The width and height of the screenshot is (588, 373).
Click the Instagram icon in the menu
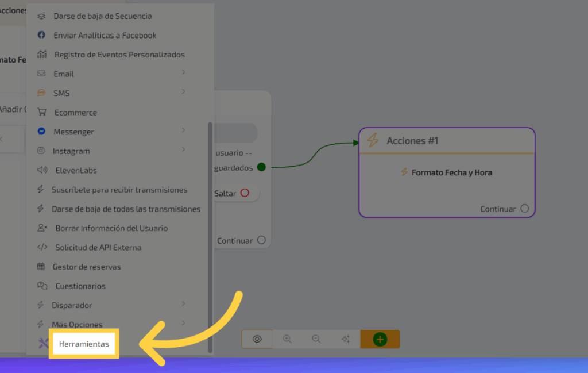41,151
